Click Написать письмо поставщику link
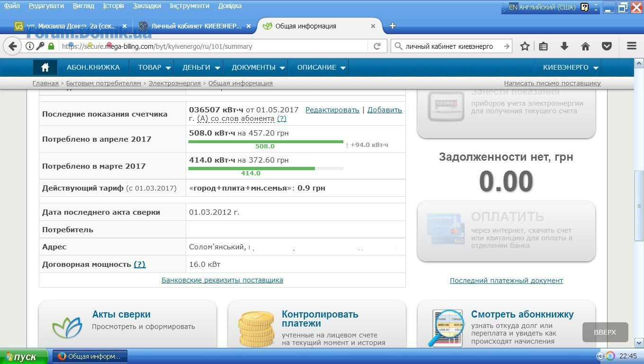The width and height of the screenshot is (644, 364). [552, 83]
